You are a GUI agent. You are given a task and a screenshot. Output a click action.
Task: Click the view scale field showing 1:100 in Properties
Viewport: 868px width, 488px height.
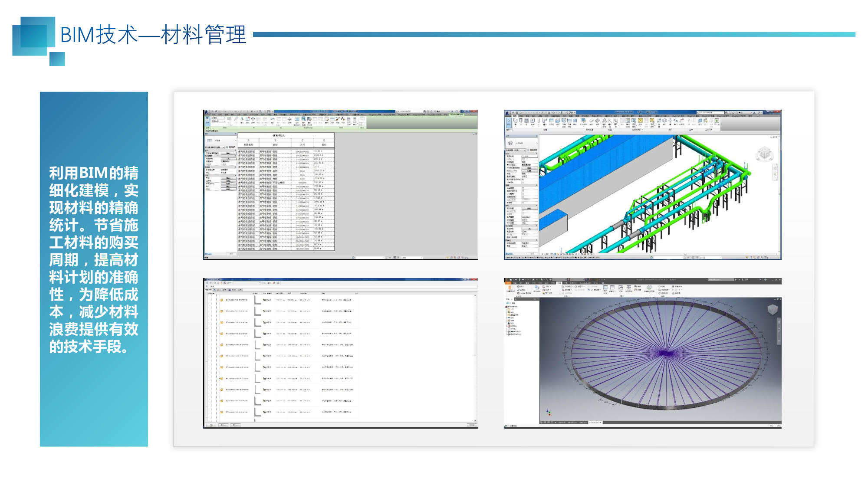point(529,156)
